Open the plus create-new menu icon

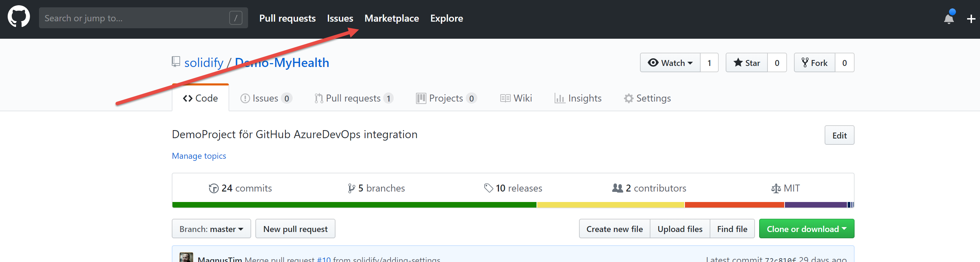tap(971, 18)
